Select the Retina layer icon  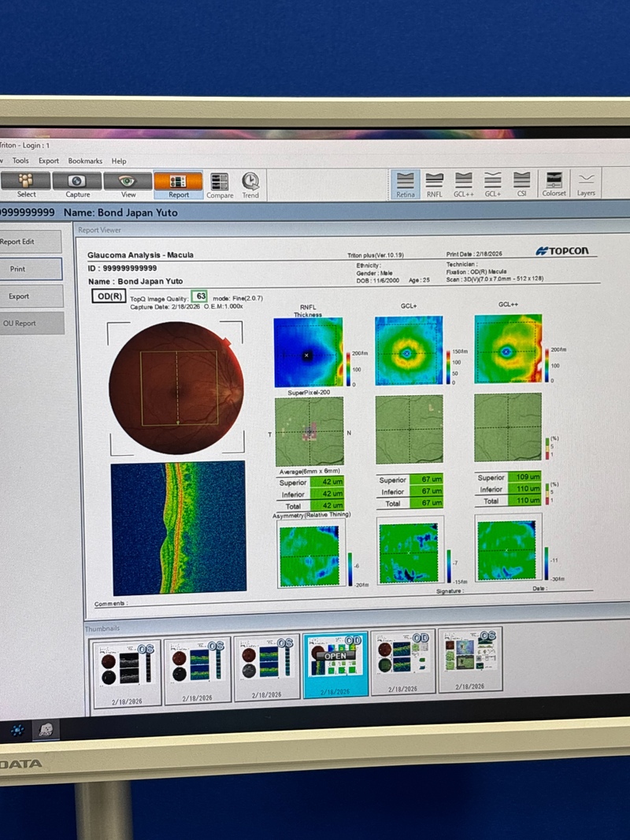tap(406, 182)
